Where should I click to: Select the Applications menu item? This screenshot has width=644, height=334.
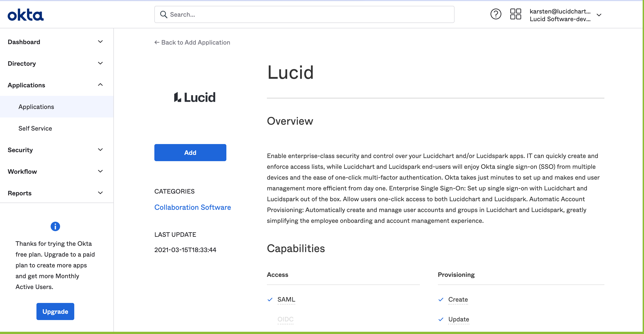tap(36, 106)
